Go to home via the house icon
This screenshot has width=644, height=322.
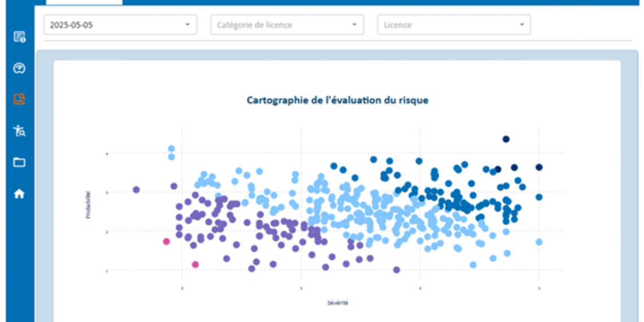[19, 194]
